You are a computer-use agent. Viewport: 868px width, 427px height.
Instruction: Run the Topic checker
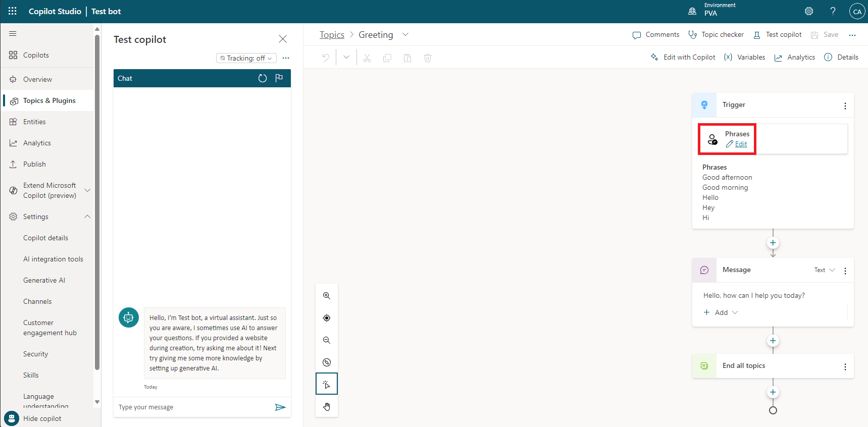pos(716,35)
